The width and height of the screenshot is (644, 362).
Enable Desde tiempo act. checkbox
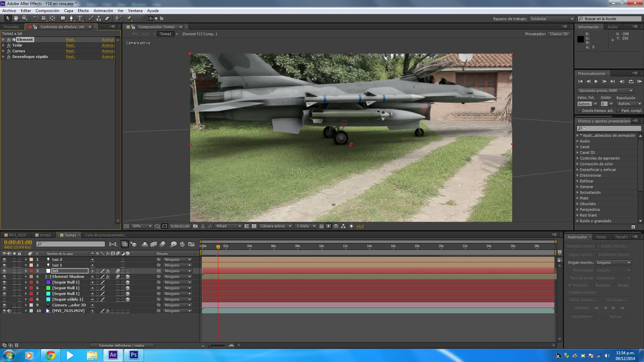pyautogui.click(x=579, y=111)
